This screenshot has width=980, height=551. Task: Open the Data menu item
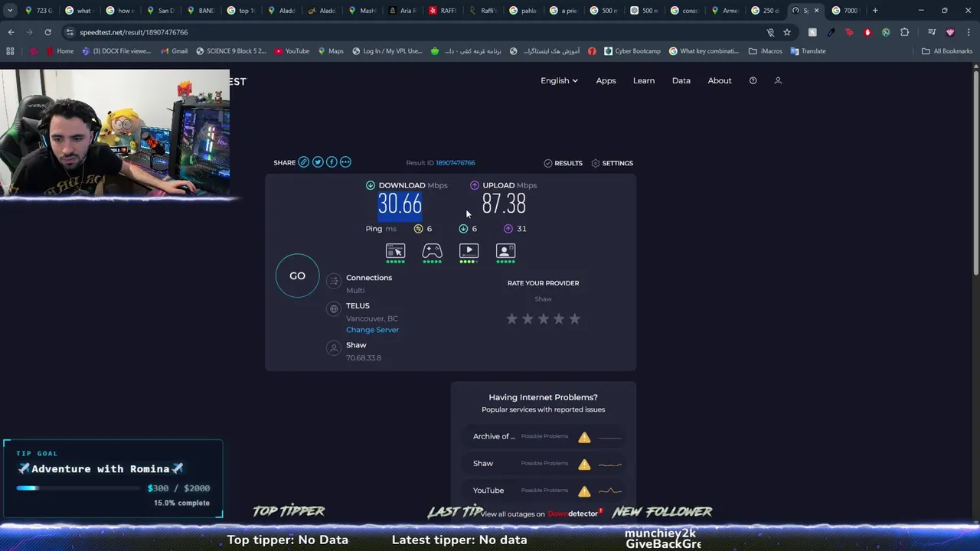tap(681, 80)
